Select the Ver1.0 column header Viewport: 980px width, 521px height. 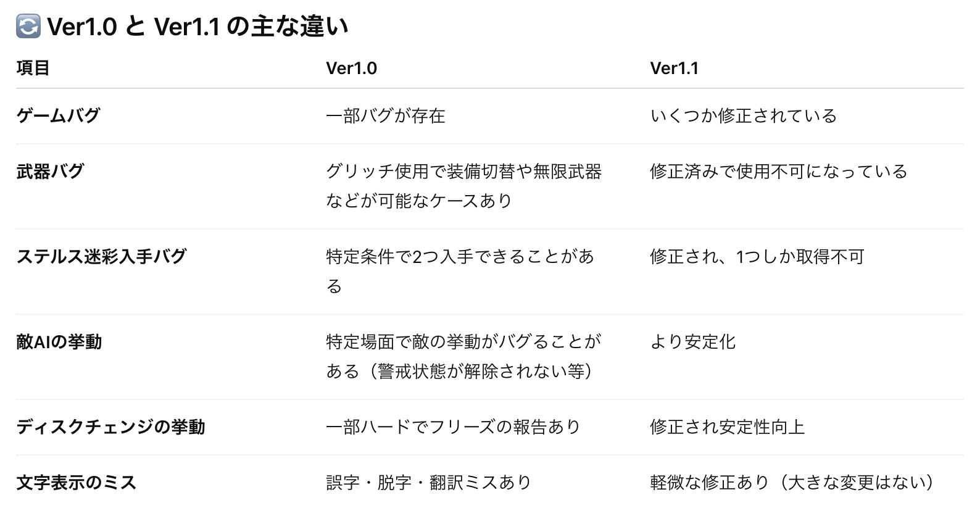tap(351, 68)
